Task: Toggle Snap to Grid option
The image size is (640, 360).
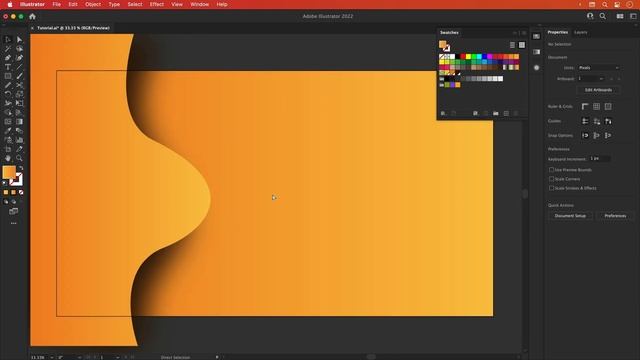Action: pyautogui.click(x=608, y=136)
